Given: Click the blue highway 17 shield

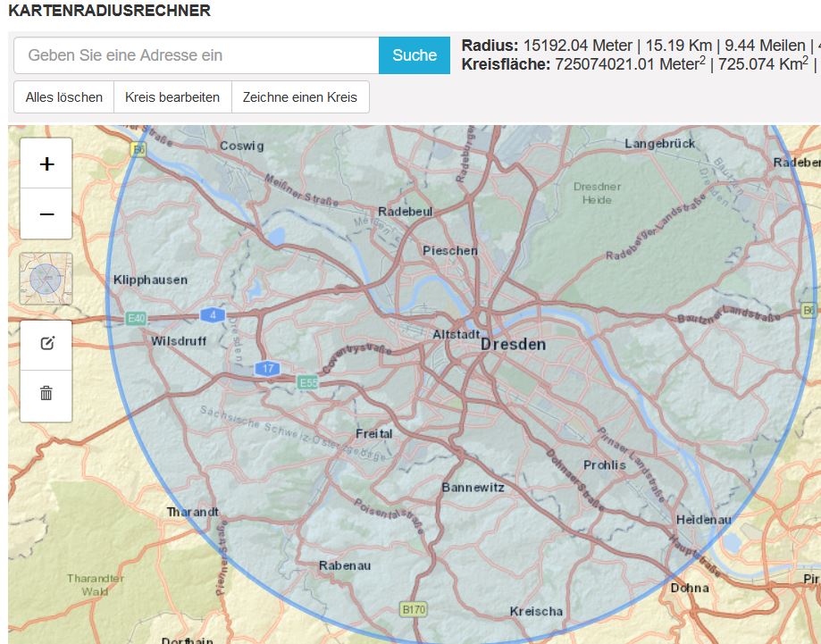Looking at the screenshot, I should pyautogui.click(x=267, y=369).
